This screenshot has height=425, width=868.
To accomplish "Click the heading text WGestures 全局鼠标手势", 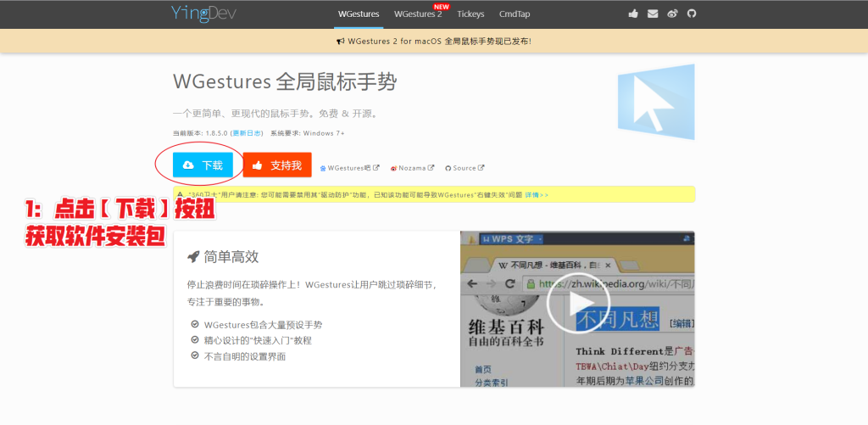I will click(285, 82).
